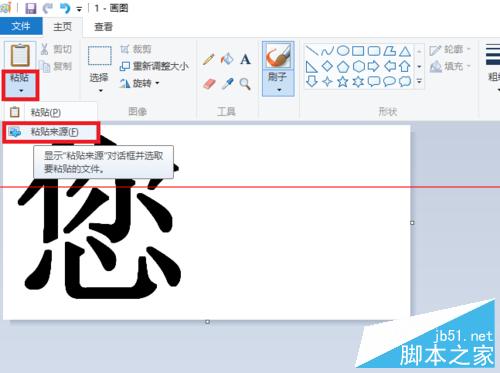Click the canvas right-edge resize handle
Image resolution: width=500 pixels, height=373 pixels.
pos(412,223)
